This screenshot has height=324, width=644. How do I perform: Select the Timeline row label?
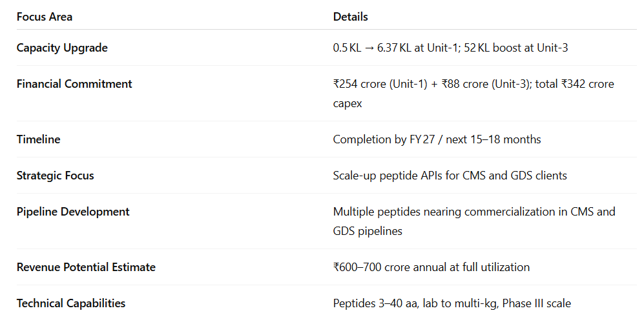click(x=38, y=139)
